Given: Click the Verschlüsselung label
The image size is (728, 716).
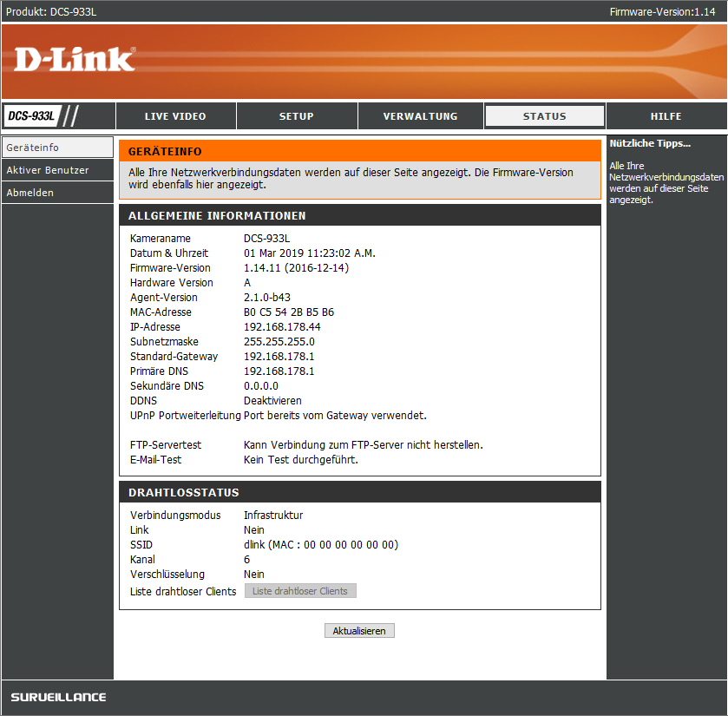Looking at the screenshot, I should [167, 575].
